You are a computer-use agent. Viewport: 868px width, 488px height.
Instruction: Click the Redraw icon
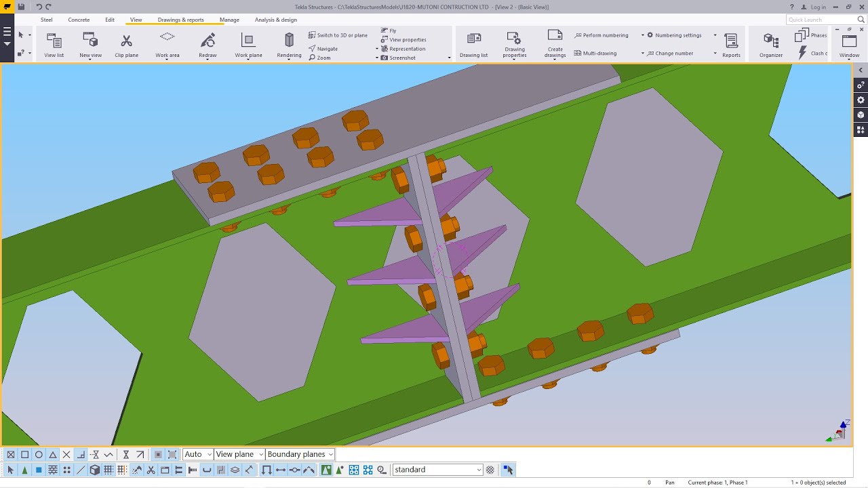point(208,41)
